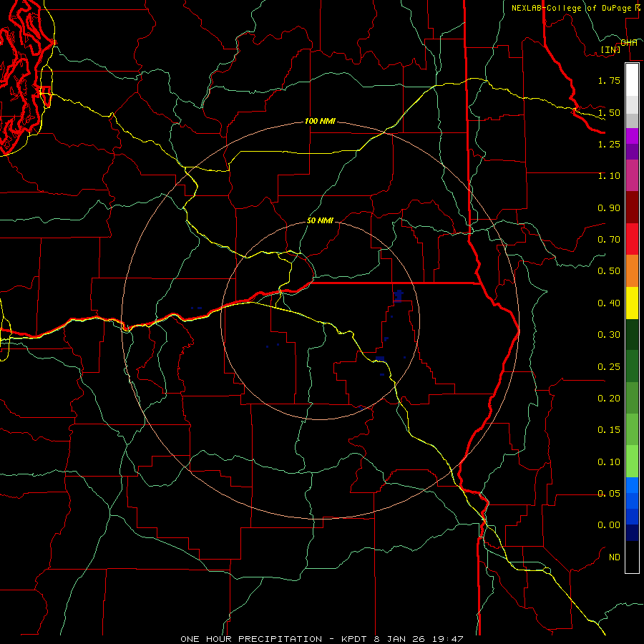The image size is (644, 644).
Task: Click the dark red legend swatch near 0.90
Action: (632, 208)
